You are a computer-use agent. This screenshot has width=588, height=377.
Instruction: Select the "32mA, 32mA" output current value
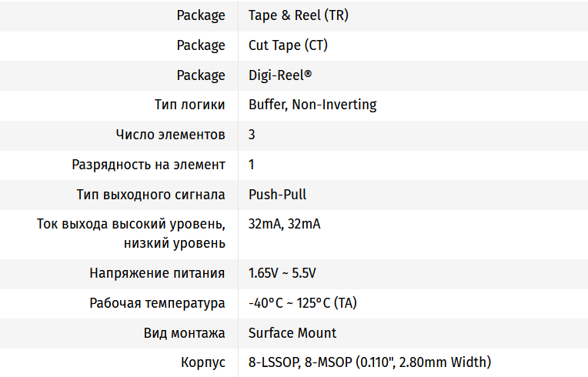coord(284,225)
